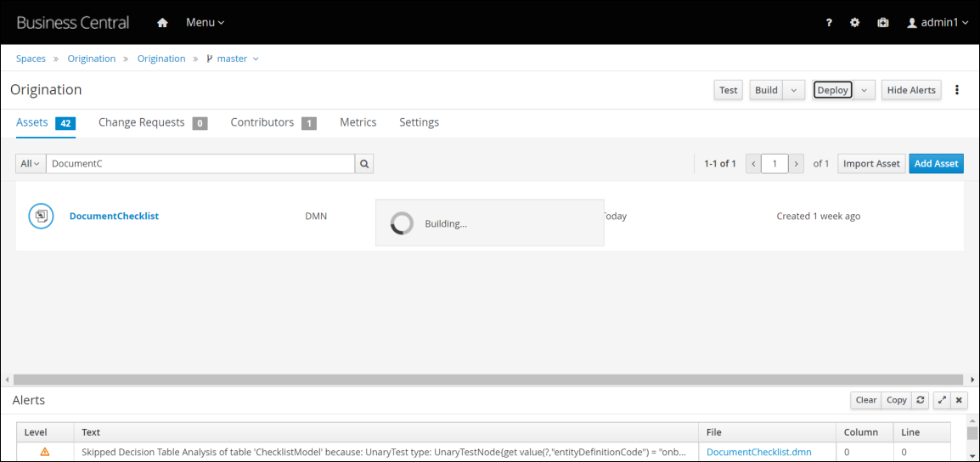This screenshot has height=462, width=980.
Task: Click the Column column header
Action: (x=865, y=432)
